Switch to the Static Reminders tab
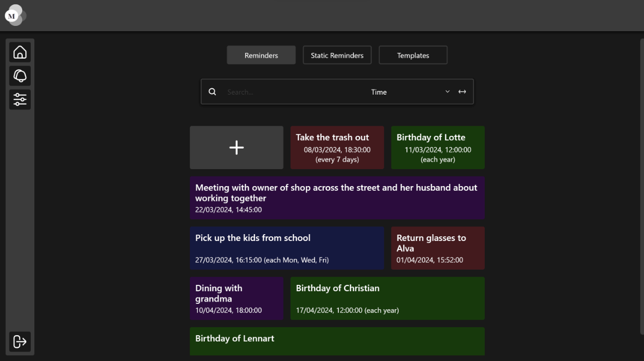This screenshot has height=361, width=644. (x=337, y=55)
